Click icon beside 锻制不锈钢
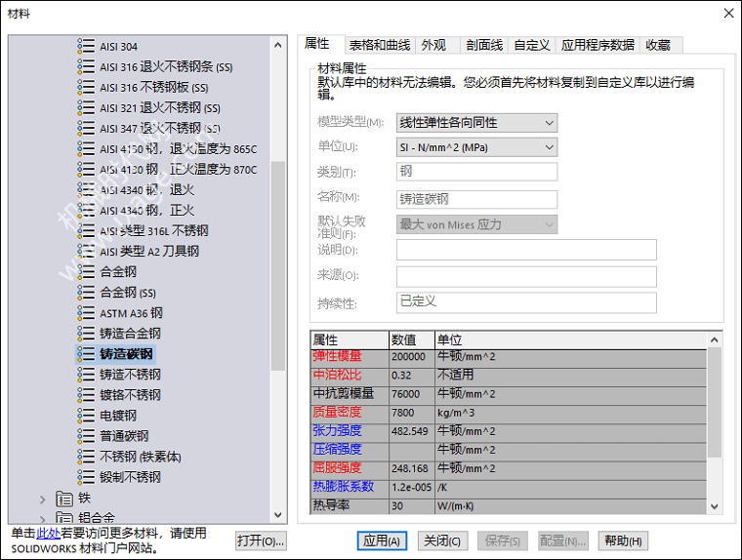The height and width of the screenshot is (560, 742). point(86,477)
